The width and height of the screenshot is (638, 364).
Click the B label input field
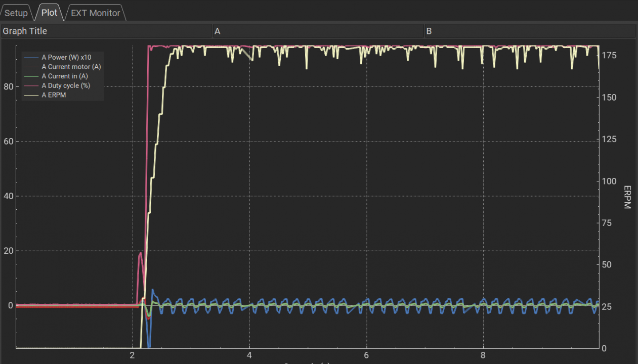(530, 31)
